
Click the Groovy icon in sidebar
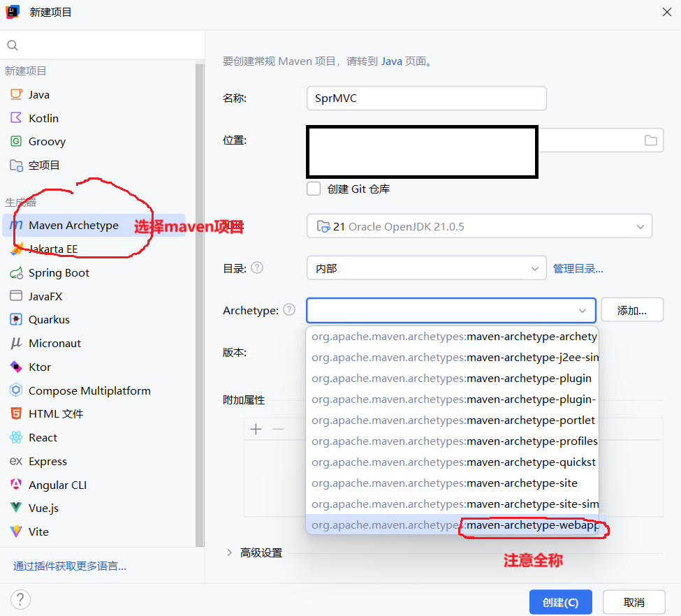pyautogui.click(x=16, y=141)
